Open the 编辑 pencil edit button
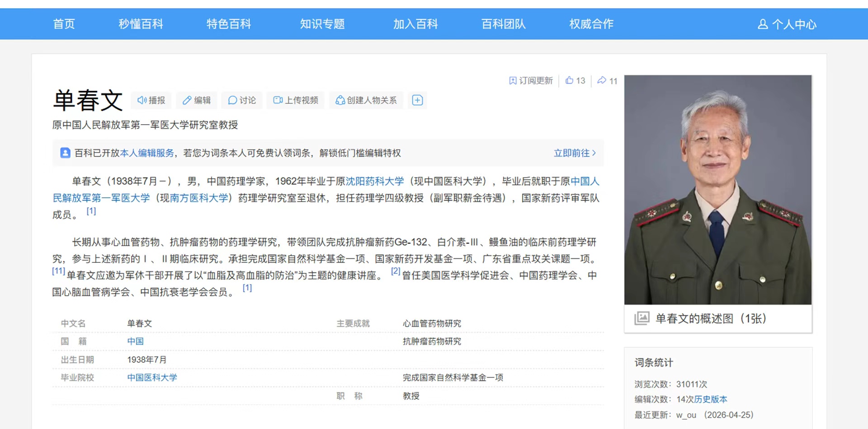The image size is (868, 429). pyautogui.click(x=197, y=100)
